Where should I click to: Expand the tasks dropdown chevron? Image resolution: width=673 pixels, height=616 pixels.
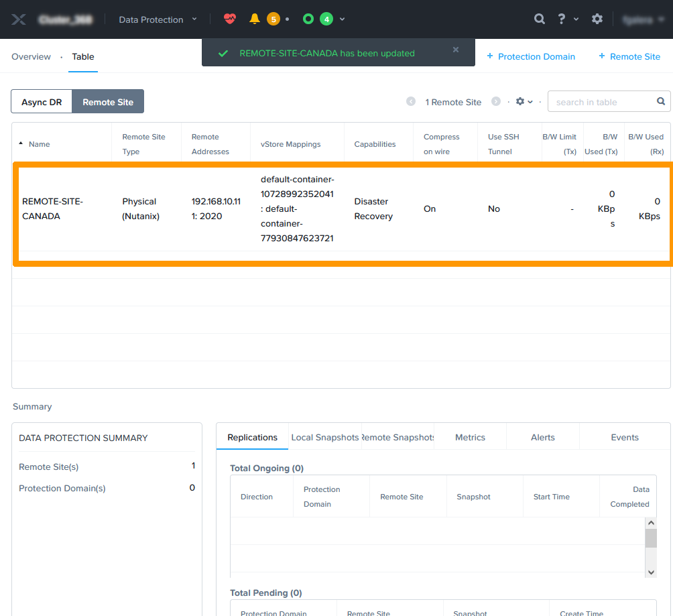[343, 19]
